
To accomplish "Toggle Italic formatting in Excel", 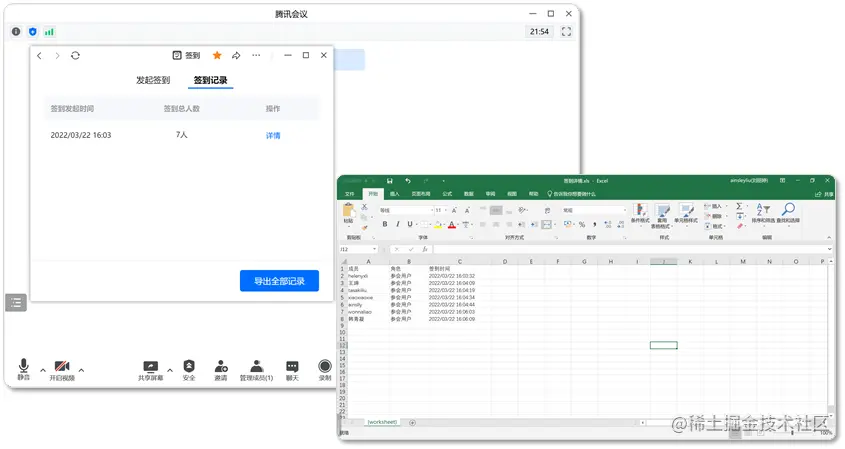I will 398,224.
